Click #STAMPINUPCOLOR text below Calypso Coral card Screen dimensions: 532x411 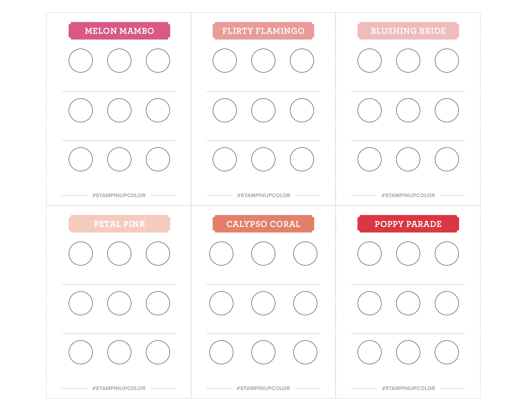263,388
